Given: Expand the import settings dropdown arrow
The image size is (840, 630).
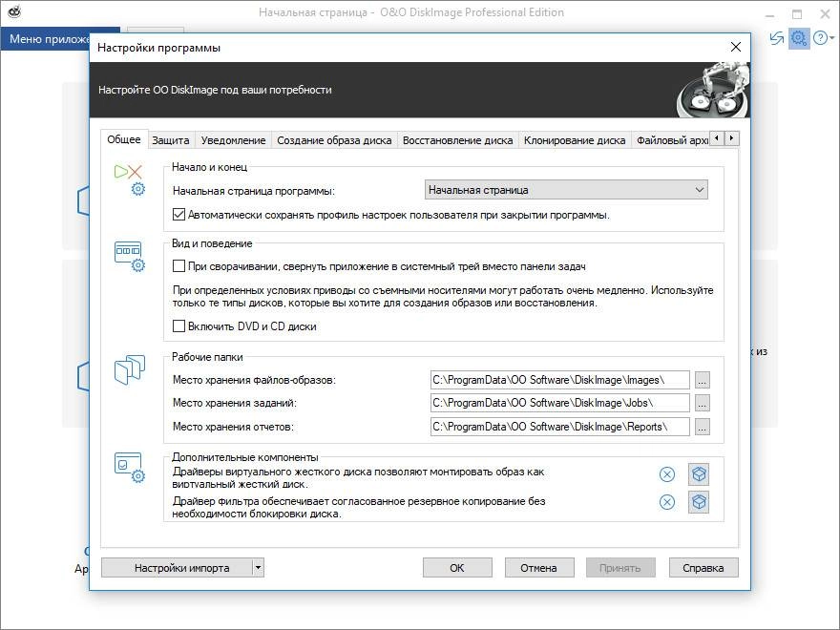Looking at the screenshot, I should [x=258, y=567].
